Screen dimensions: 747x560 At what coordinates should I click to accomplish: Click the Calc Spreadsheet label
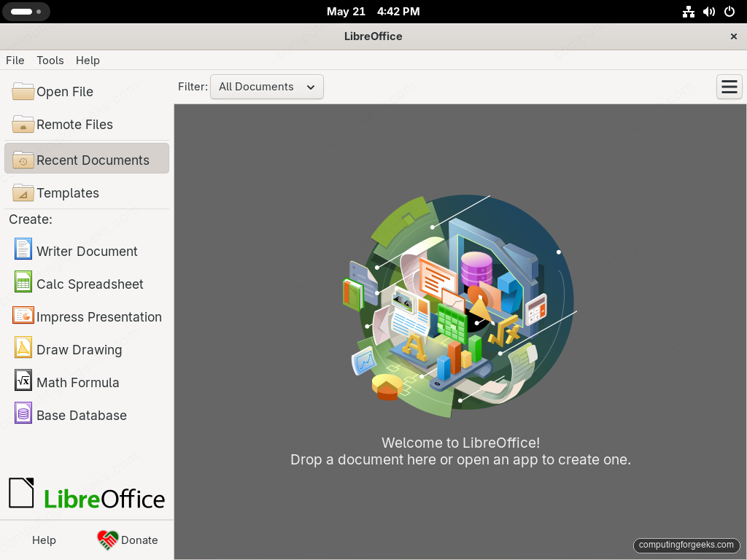pyautogui.click(x=90, y=284)
